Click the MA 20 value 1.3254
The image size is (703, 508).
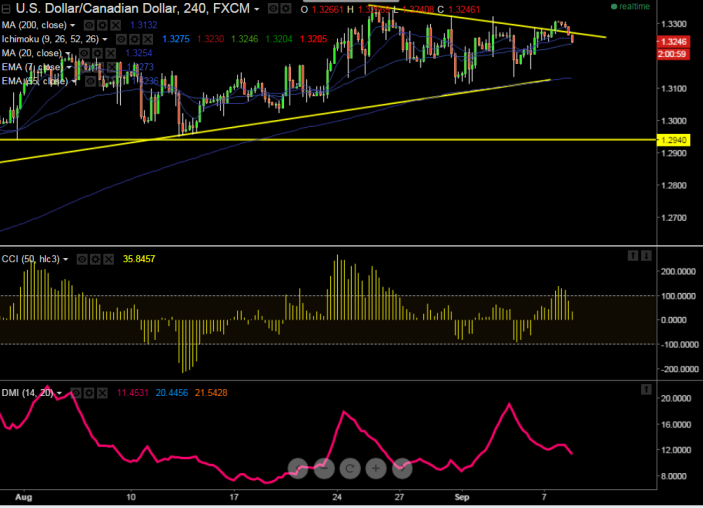[139, 53]
